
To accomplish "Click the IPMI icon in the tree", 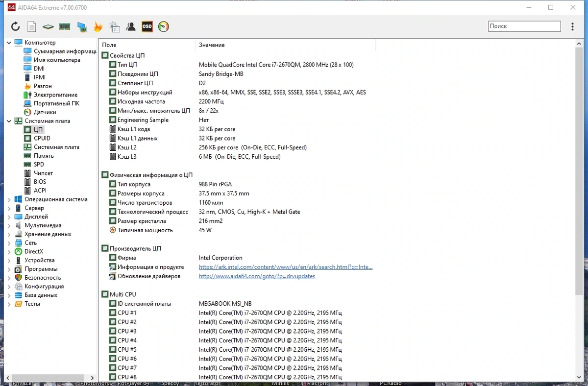I will pos(27,77).
